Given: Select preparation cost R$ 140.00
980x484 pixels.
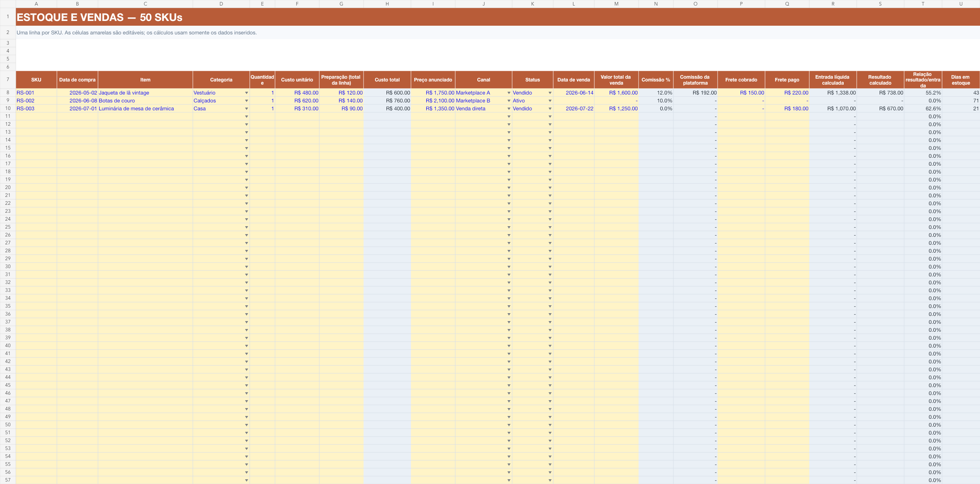Looking at the screenshot, I should 341,100.
